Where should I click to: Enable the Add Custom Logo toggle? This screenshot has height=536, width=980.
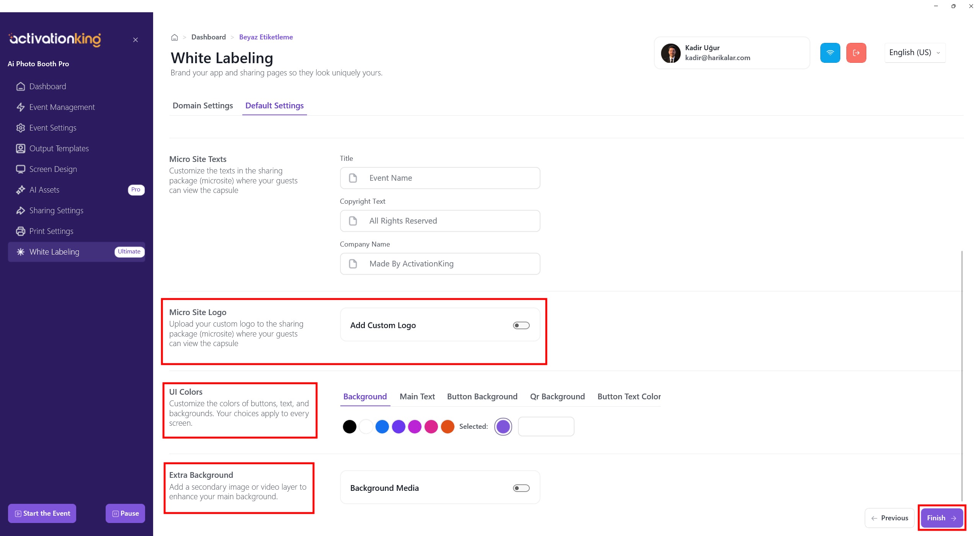pyautogui.click(x=521, y=325)
